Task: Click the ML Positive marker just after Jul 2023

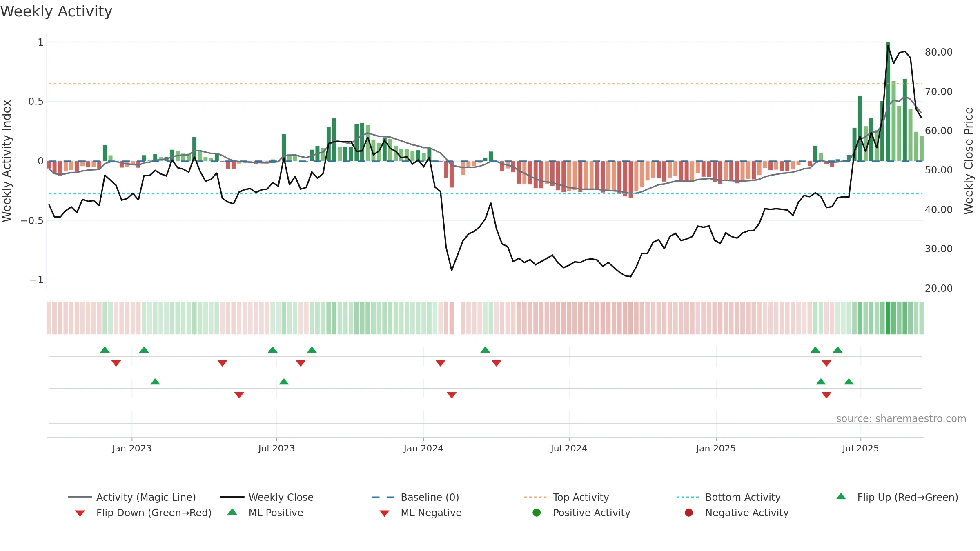Action: tap(284, 382)
